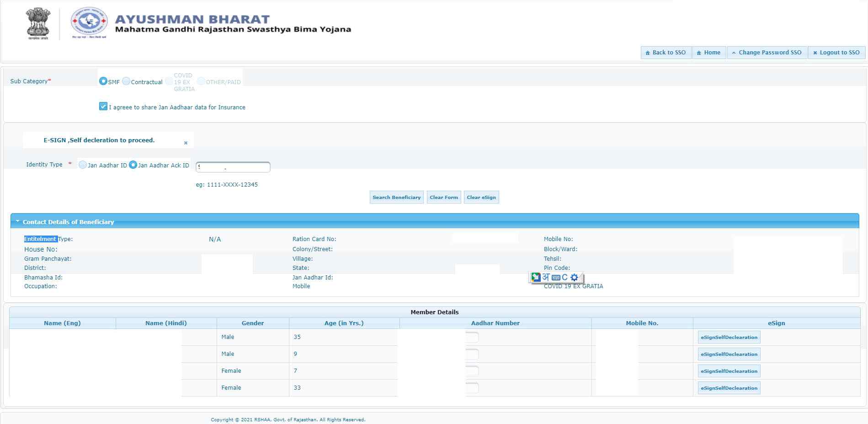Click the Pin Code label
868x424 pixels.
tap(557, 268)
